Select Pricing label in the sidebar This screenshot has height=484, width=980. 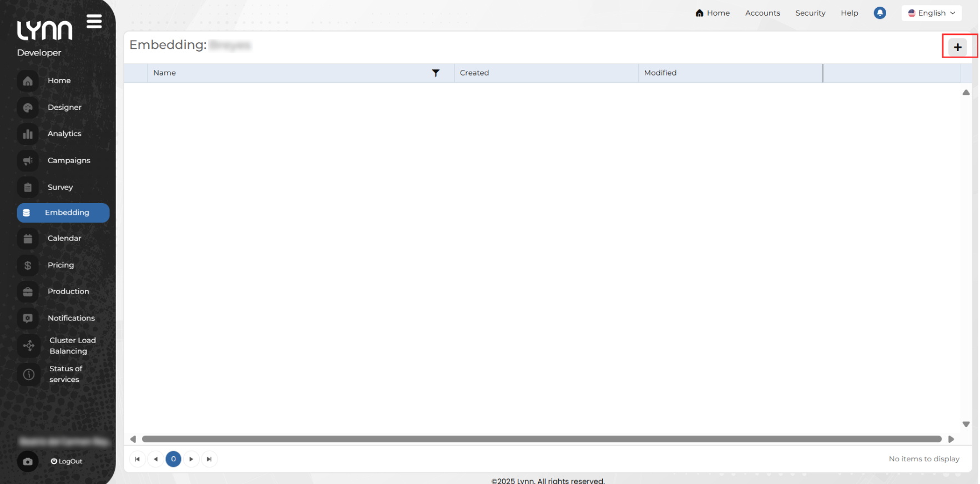pyautogui.click(x=60, y=265)
